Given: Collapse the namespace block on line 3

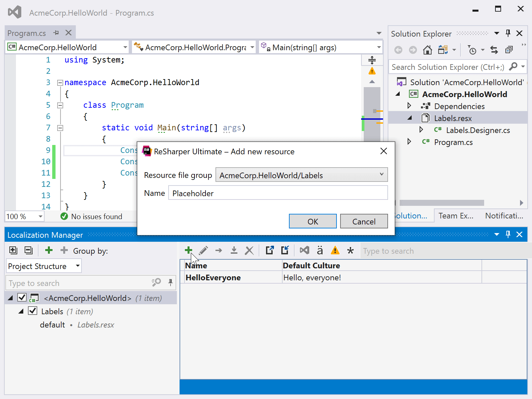Looking at the screenshot, I should pyautogui.click(x=60, y=82).
